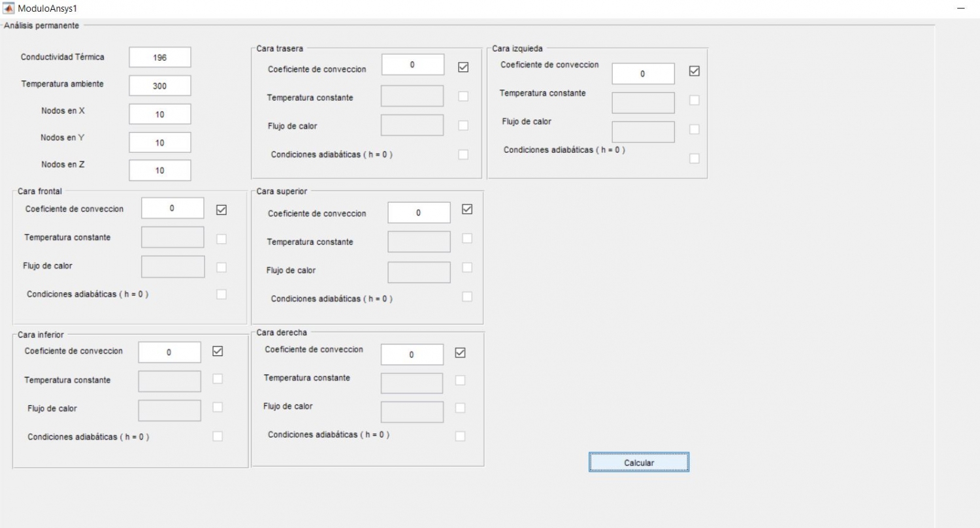Select Cara derecha convection coefficient field
This screenshot has width=980, height=528.
point(412,354)
